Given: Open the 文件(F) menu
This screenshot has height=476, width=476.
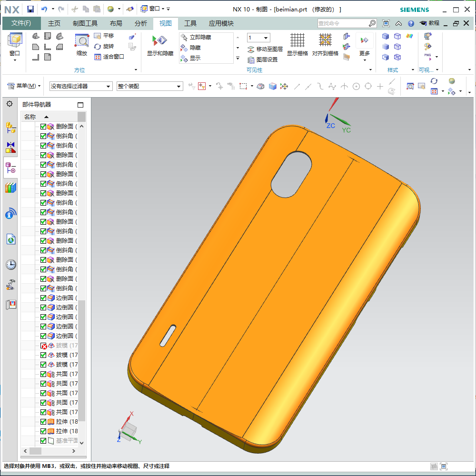Looking at the screenshot, I should [21, 23].
